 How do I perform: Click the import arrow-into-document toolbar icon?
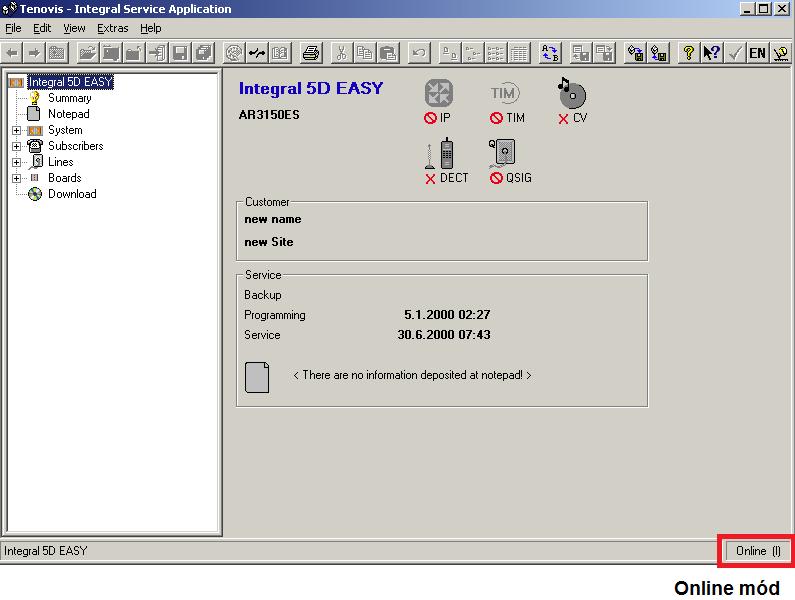157,53
